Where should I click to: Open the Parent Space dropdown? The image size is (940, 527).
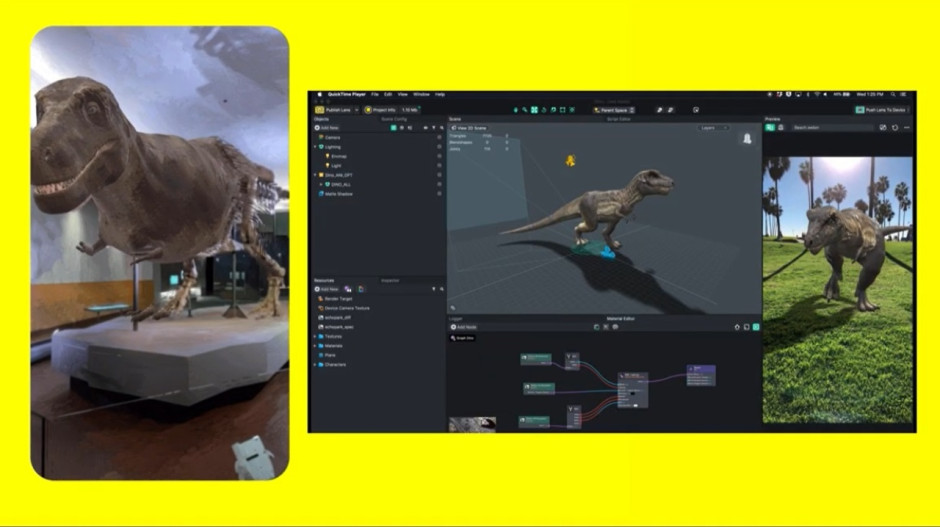(614, 110)
